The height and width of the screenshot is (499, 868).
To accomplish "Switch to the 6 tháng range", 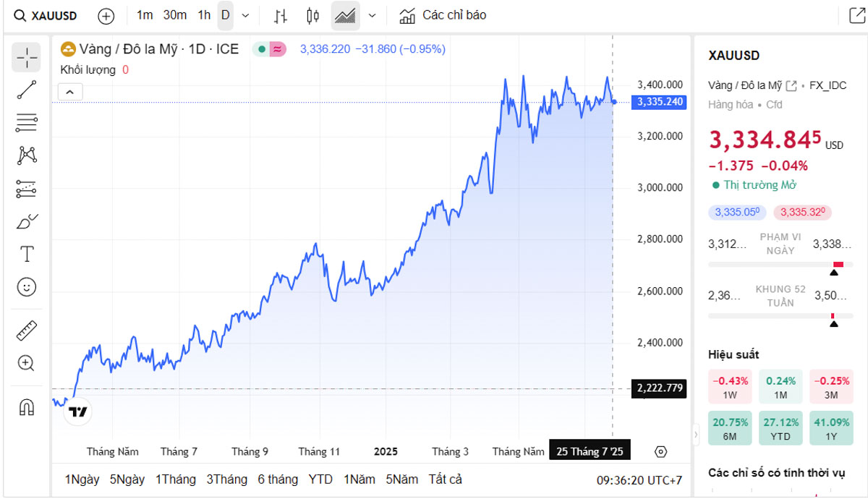I will pos(278,479).
